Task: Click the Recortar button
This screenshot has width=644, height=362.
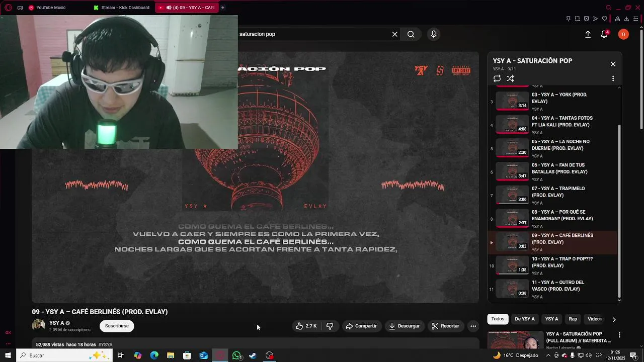Action: point(446,326)
